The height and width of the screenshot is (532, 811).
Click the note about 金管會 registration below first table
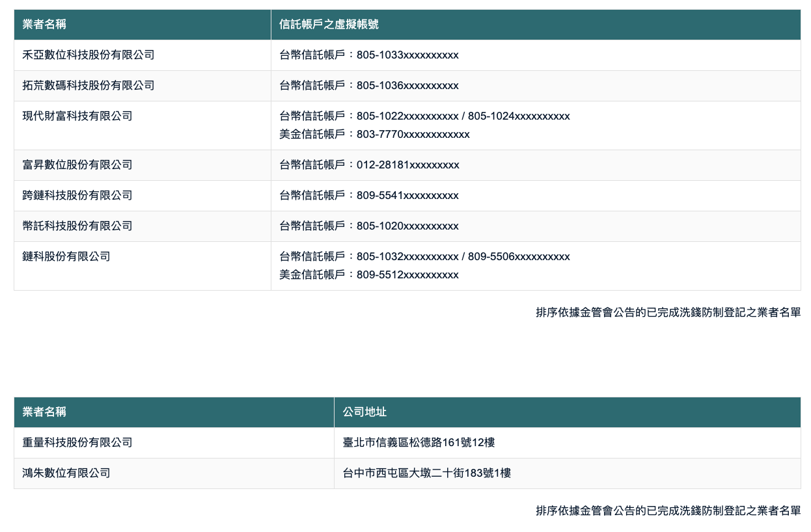667,312
